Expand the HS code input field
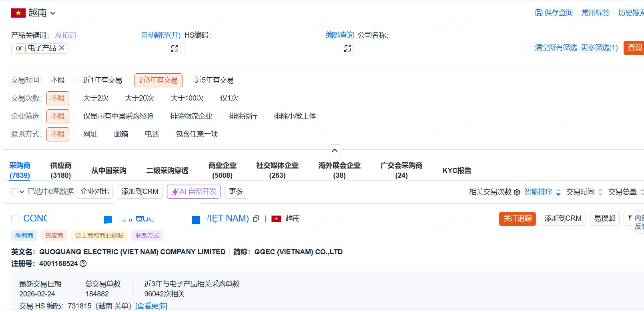 pos(347,48)
